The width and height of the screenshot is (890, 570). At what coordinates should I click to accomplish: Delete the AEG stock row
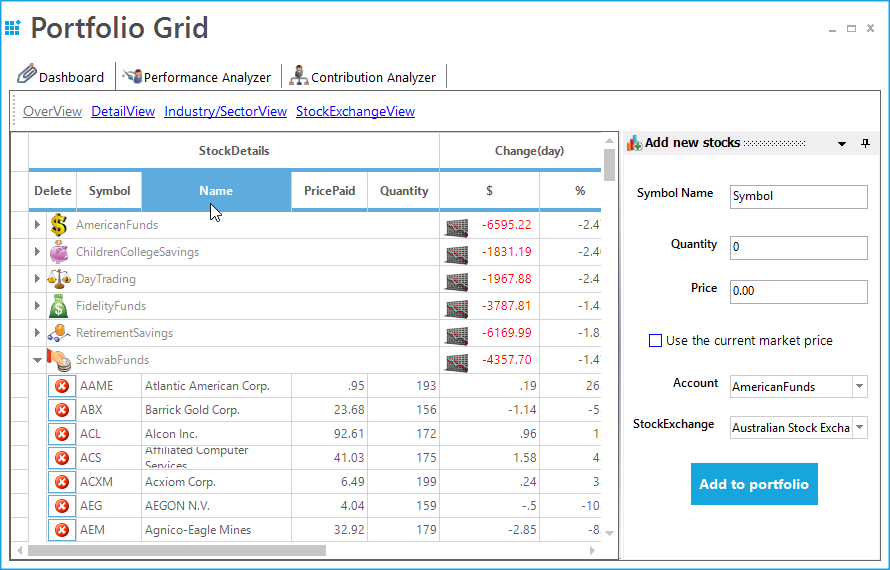(x=62, y=506)
